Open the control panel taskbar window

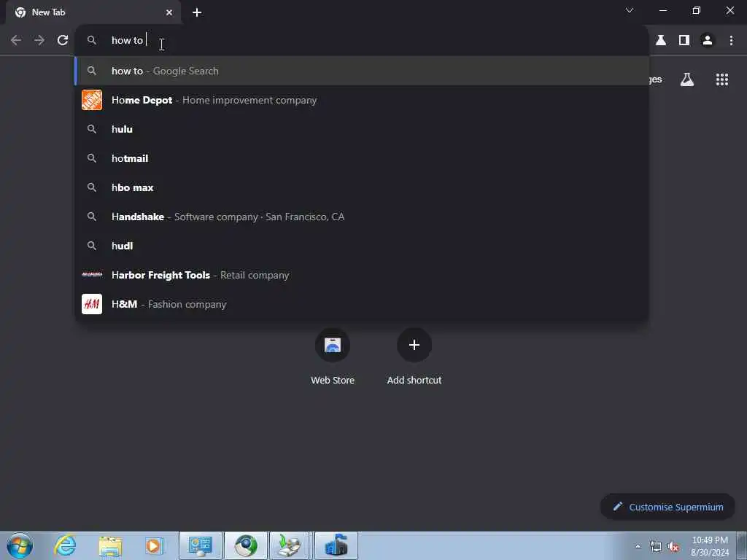(x=201, y=545)
